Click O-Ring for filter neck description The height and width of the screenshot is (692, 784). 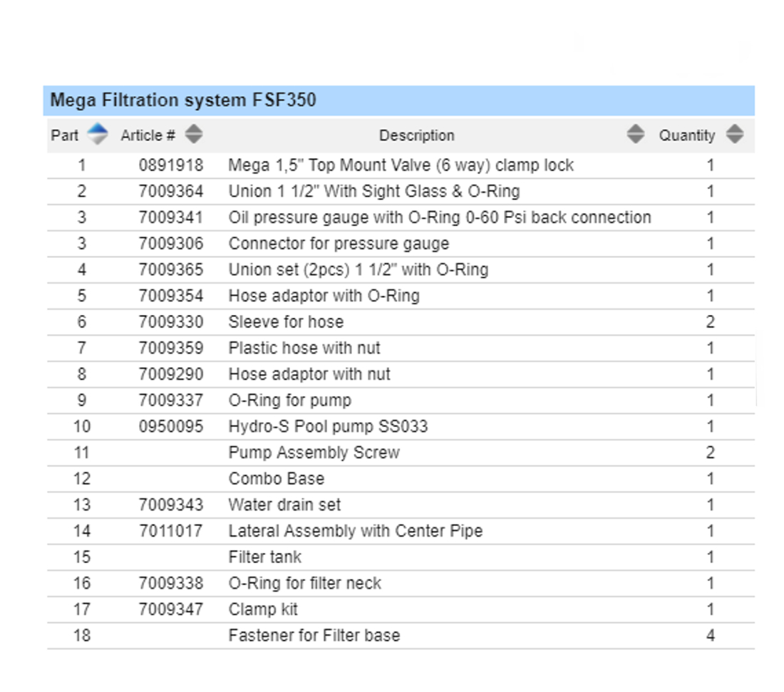pos(304,583)
